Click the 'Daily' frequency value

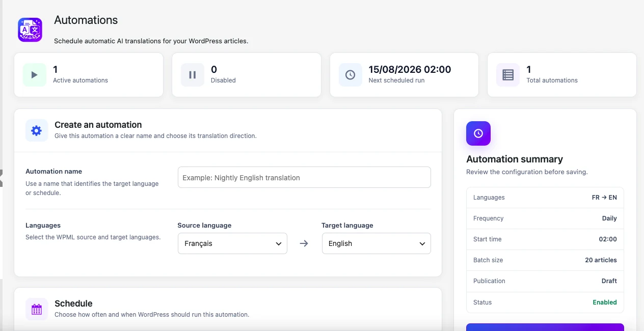609,218
